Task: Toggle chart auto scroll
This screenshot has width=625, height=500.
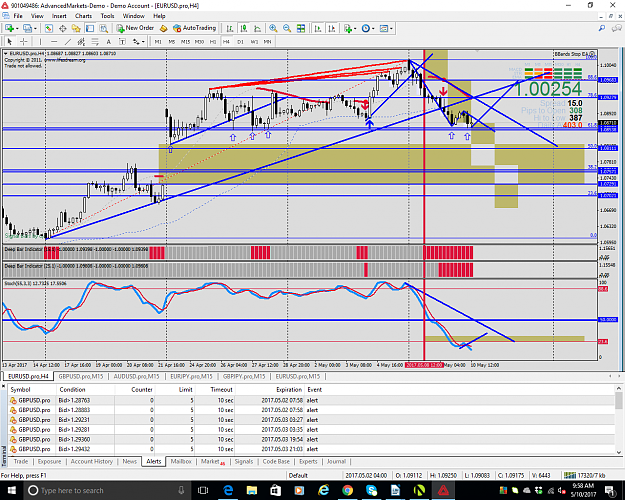Action: 318,28
